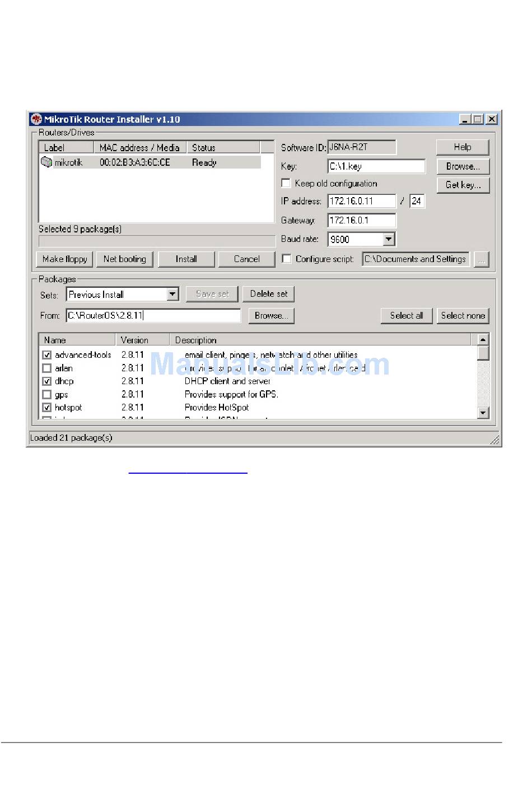Click the package list scroll down arrow
Screen dimensions: 532x789
483,413
